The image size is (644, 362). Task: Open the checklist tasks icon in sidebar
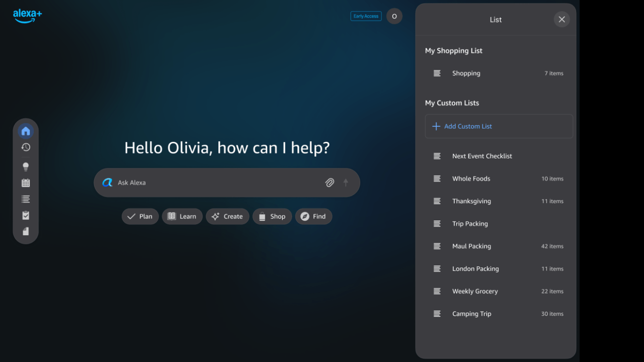click(x=26, y=215)
